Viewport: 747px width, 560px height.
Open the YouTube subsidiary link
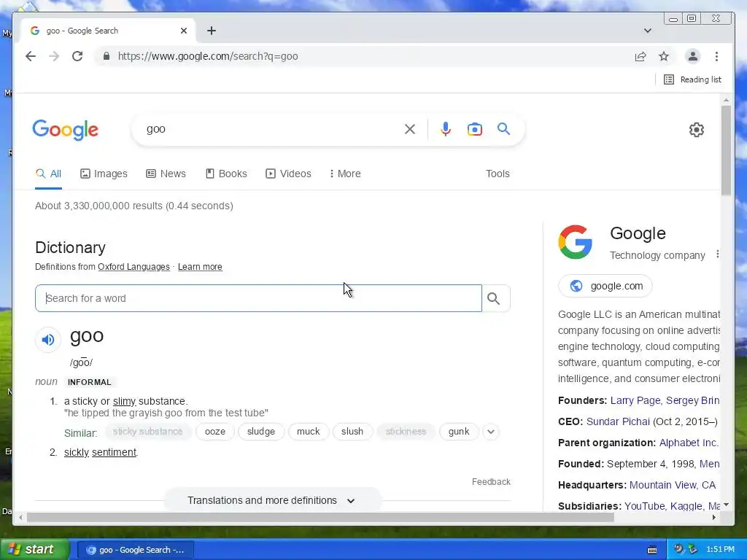pyautogui.click(x=645, y=506)
